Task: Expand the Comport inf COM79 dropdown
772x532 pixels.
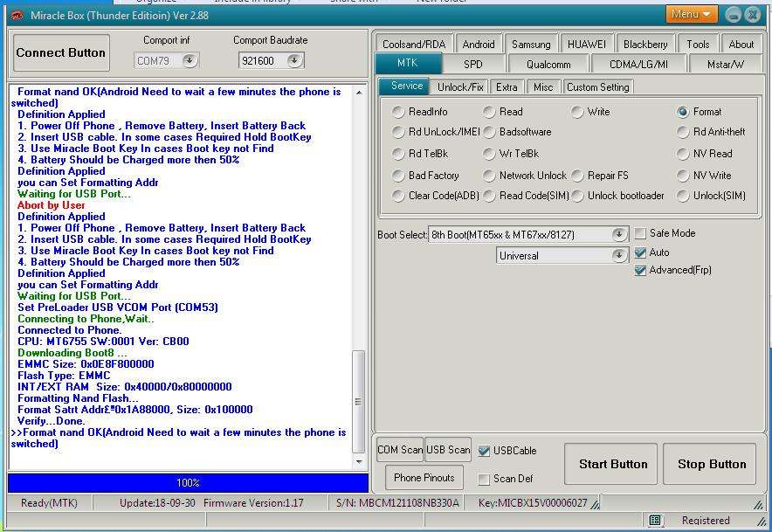Action: [190, 60]
